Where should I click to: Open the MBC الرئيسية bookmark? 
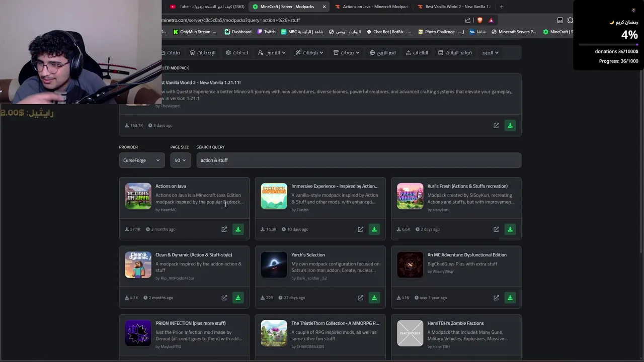(x=302, y=32)
